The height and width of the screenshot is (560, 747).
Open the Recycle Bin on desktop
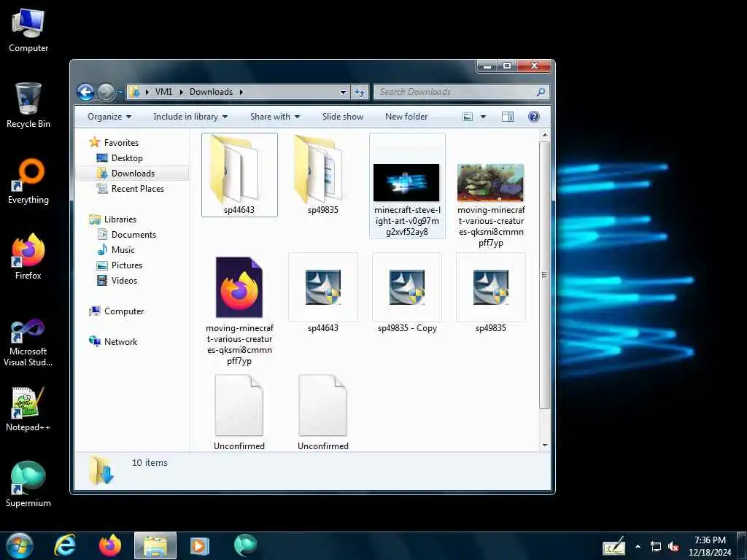coord(28,105)
